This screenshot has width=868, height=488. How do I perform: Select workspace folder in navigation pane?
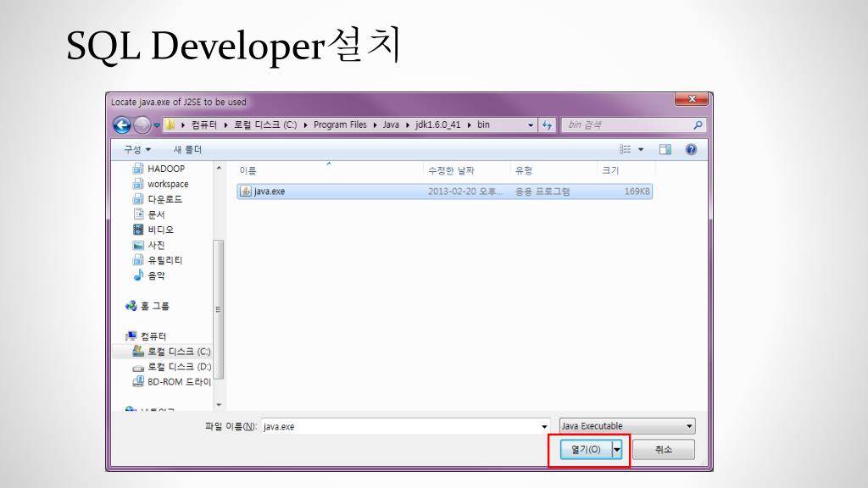tap(160, 184)
